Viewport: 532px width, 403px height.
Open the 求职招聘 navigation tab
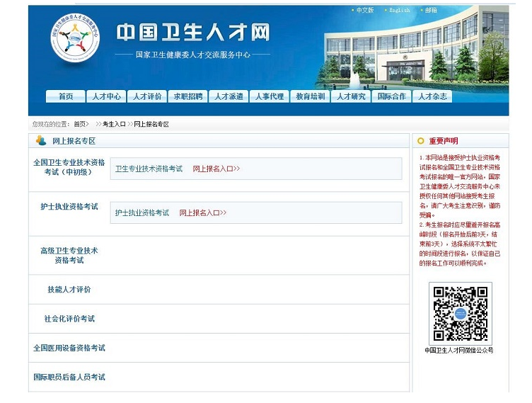[187, 96]
